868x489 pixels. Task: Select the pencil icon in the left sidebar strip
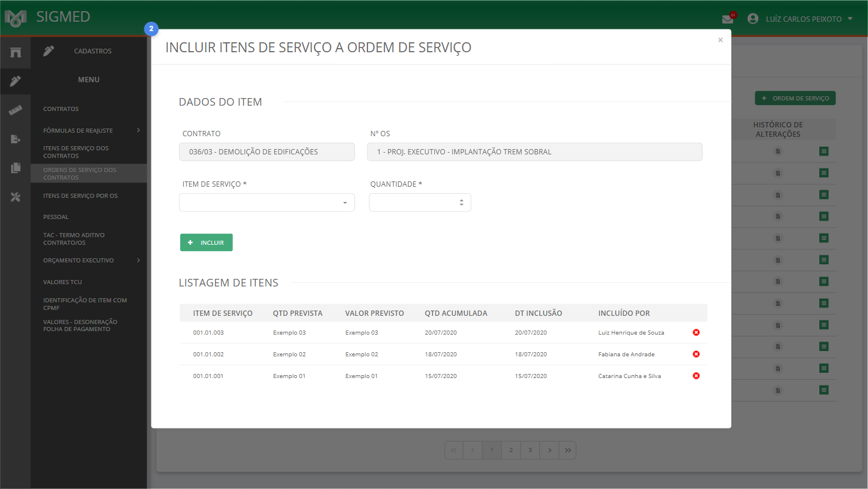(x=16, y=81)
